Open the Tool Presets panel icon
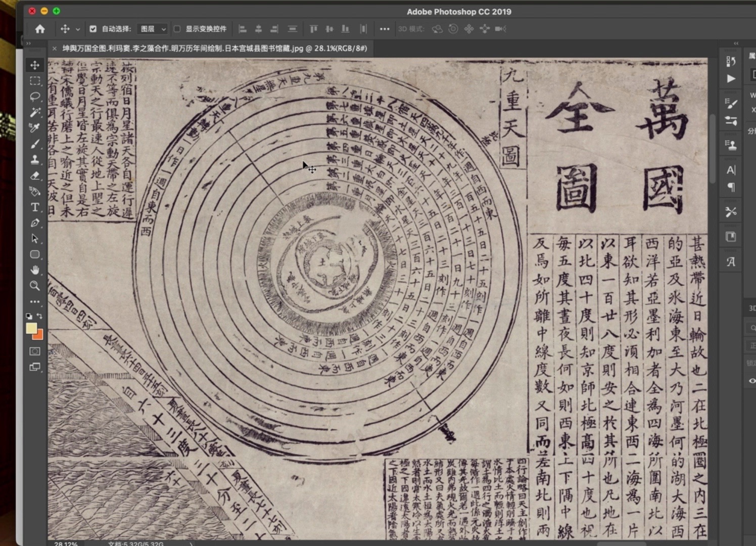The width and height of the screenshot is (756, 546). coord(731,212)
